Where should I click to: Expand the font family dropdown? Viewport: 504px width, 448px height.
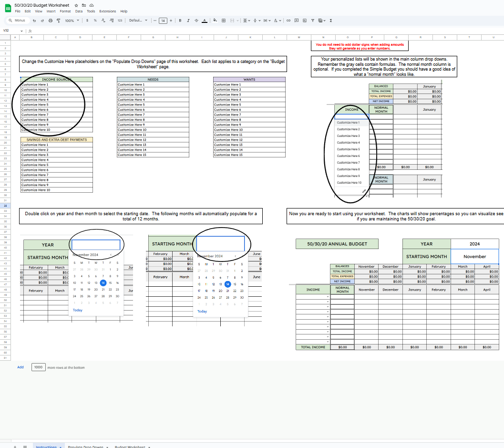138,21
